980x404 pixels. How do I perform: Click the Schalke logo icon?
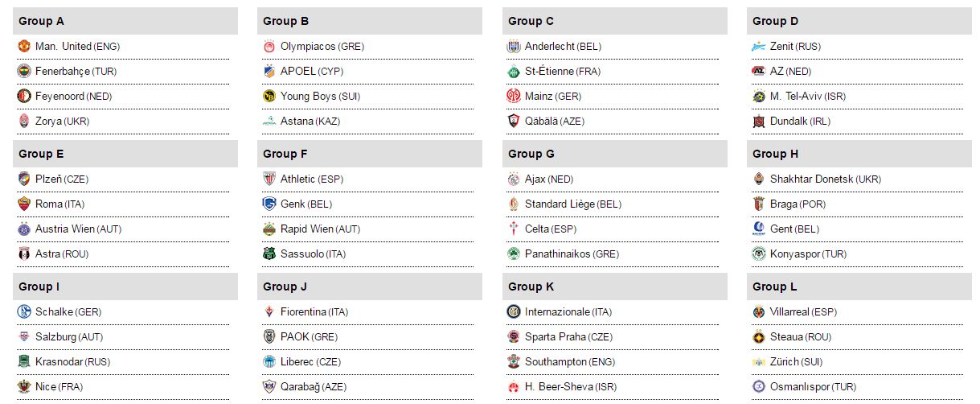point(23,312)
